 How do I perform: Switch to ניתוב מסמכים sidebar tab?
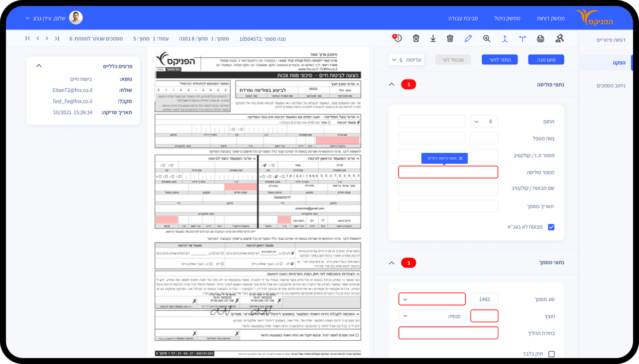(611, 86)
